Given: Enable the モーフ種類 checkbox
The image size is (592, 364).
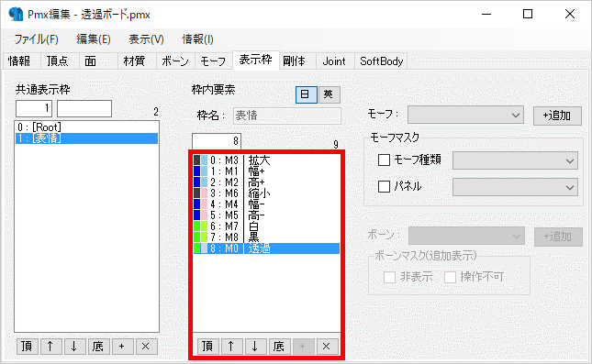Looking at the screenshot, I should (x=384, y=160).
